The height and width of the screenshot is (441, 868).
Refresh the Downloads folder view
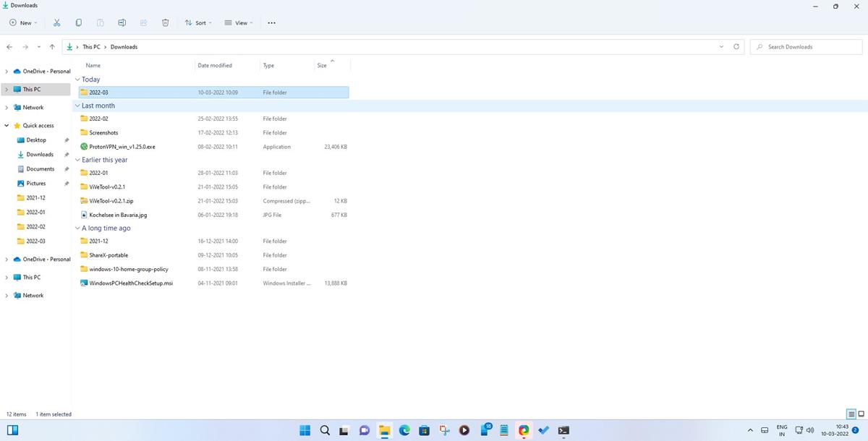(x=736, y=46)
